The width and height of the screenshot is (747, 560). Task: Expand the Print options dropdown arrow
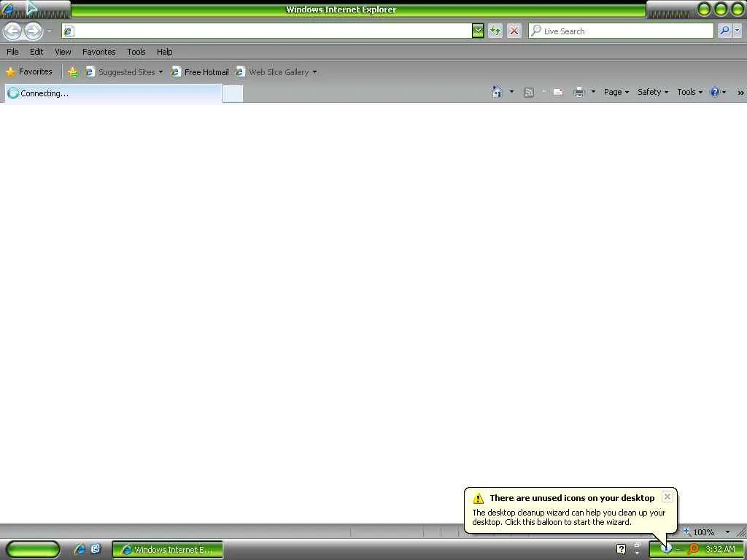point(593,91)
